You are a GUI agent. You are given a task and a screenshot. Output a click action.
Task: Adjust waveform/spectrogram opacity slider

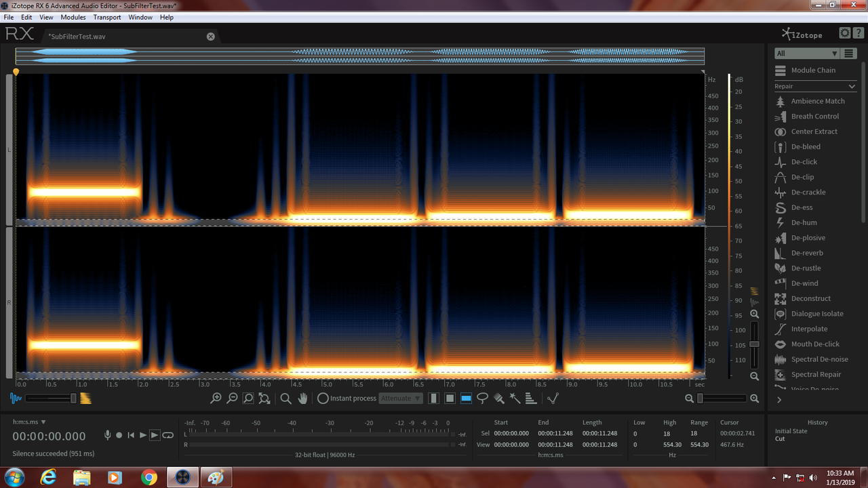tap(51, 399)
